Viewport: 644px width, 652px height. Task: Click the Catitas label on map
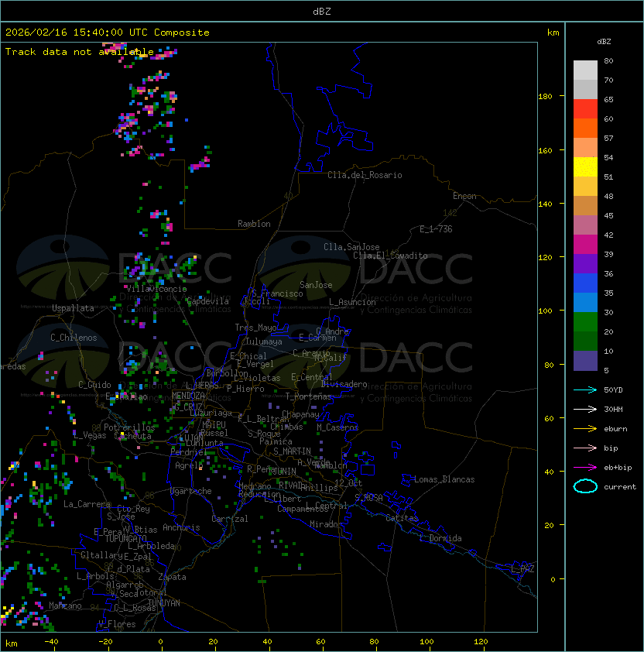point(402,518)
